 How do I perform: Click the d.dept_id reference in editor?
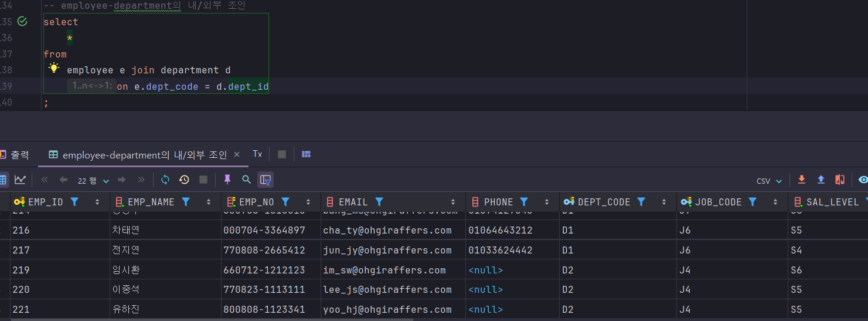(245, 87)
